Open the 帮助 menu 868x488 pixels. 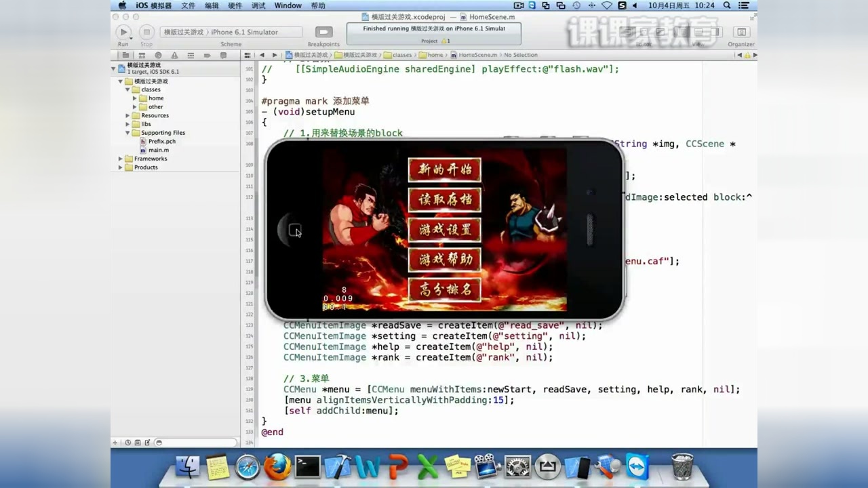coord(318,5)
